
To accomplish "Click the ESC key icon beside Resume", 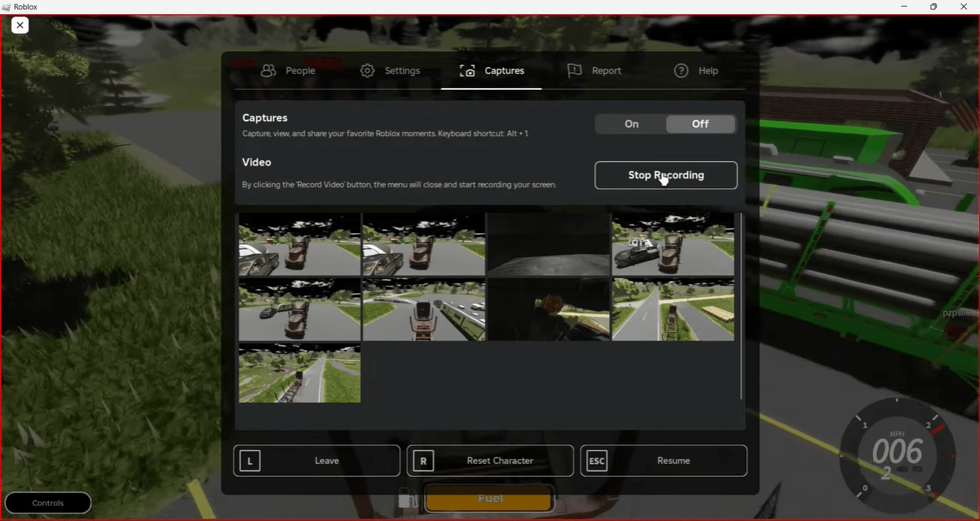I will [x=597, y=461].
